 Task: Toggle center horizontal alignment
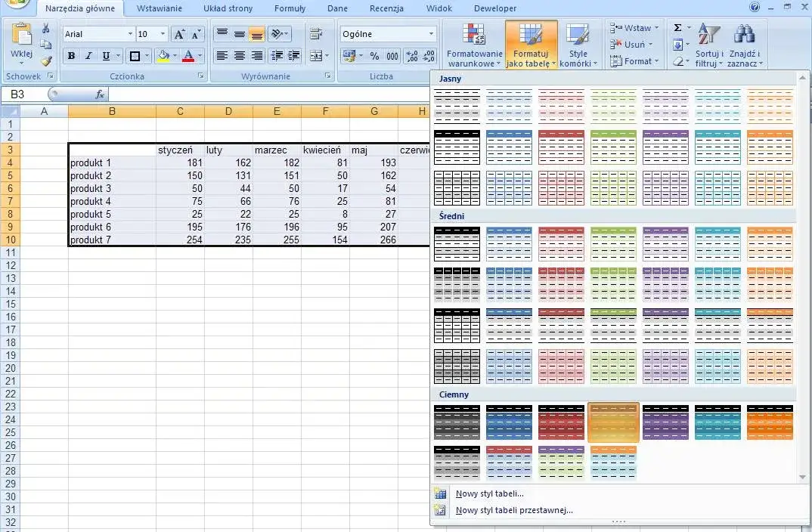point(239,56)
